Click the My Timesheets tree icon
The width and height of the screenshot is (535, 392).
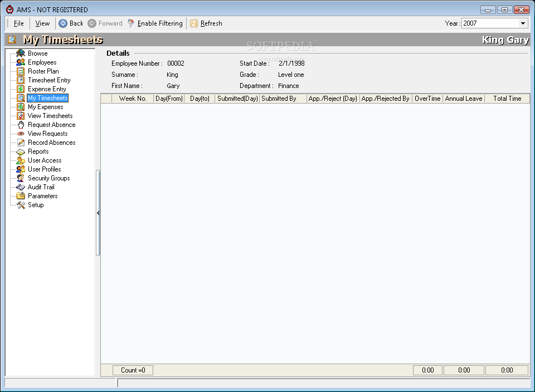pos(21,98)
